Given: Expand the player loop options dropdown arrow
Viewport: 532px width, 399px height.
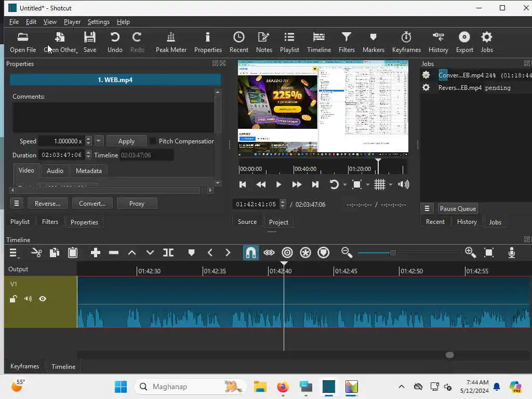Looking at the screenshot, I should tap(345, 184).
